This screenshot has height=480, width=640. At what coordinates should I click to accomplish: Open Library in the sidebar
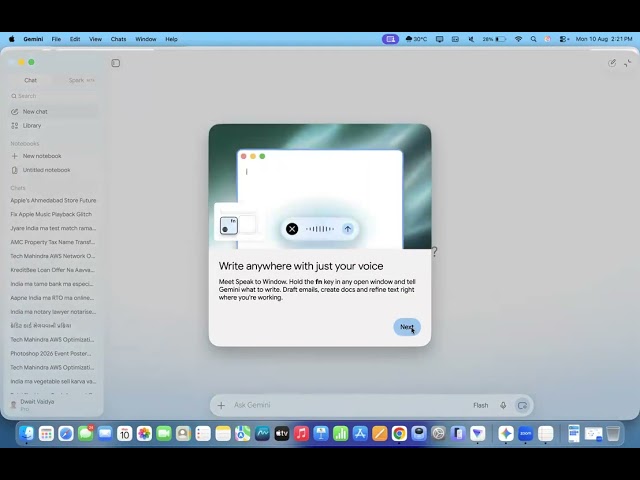pyautogui.click(x=53, y=125)
